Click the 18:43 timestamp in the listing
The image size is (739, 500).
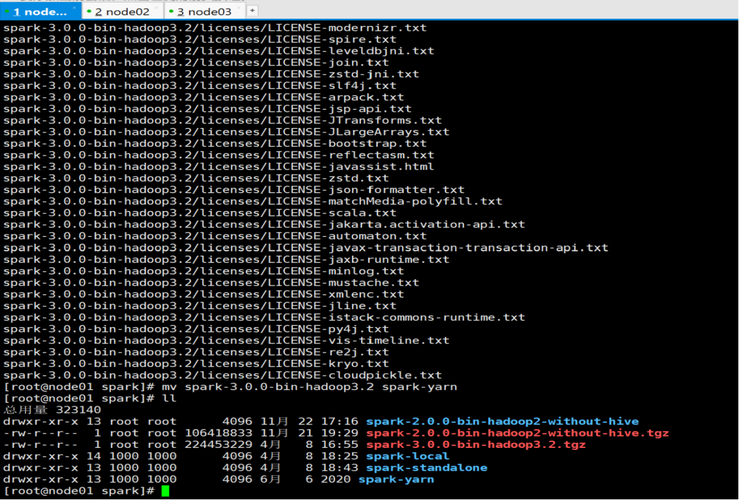[x=340, y=468]
